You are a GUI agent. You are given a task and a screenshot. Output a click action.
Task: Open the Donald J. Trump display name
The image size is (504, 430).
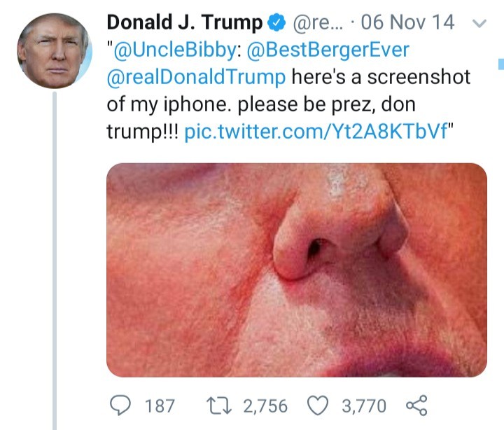click(x=185, y=23)
